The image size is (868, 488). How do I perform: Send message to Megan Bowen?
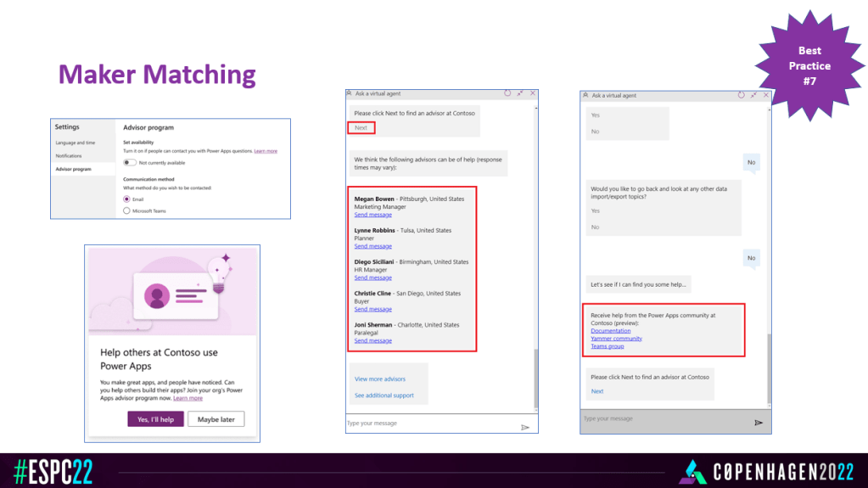372,215
